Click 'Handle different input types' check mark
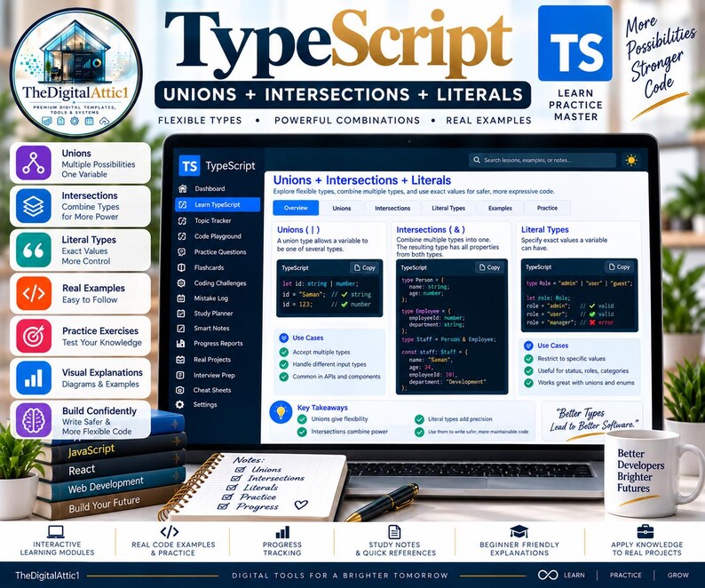The width and height of the screenshot is (705, 588). pos(284,364)
